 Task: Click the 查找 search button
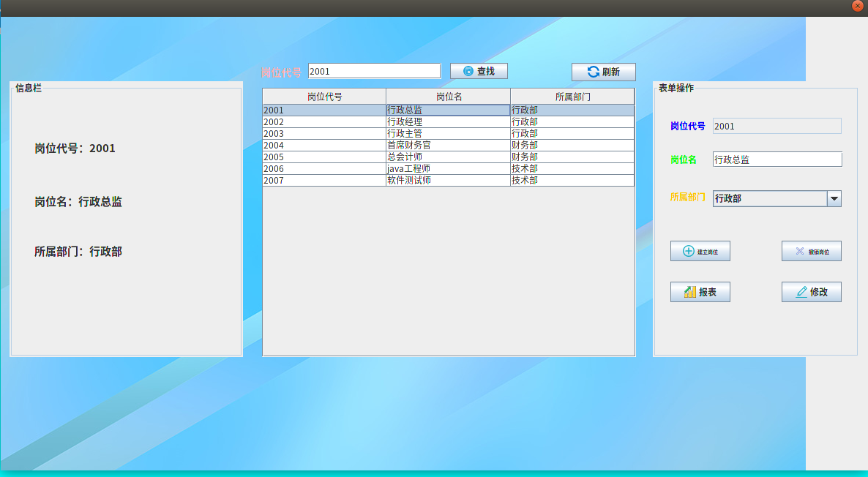pos(479,71)
